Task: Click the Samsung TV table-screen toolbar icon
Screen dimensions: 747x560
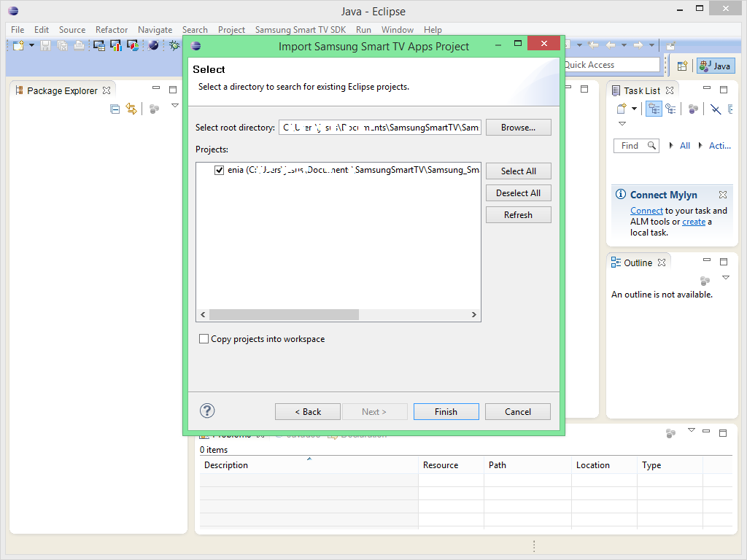Action: tap(99, 46)
